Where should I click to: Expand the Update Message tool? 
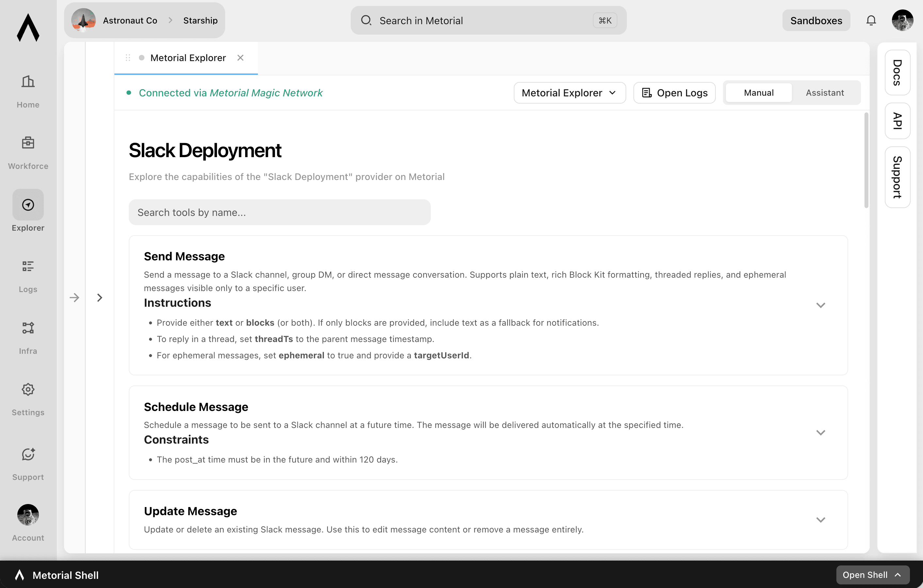(820, 520)
